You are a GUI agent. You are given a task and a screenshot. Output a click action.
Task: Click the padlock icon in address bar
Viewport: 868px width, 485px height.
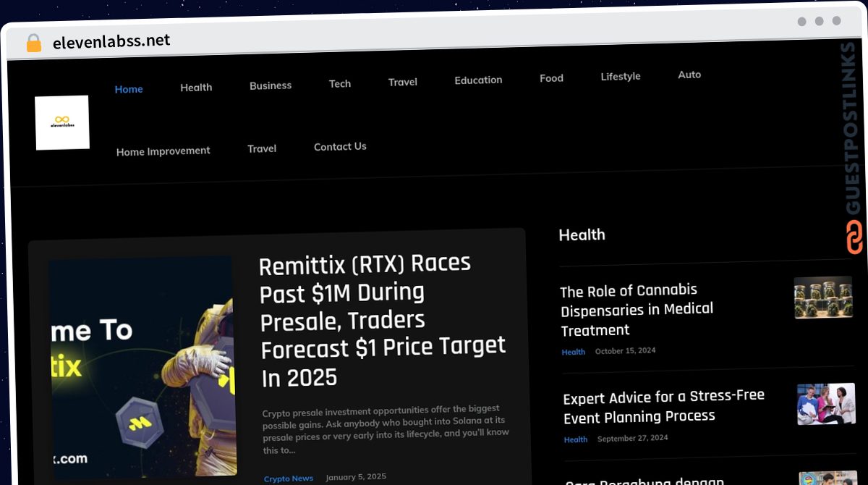click(x=33, y=43)
